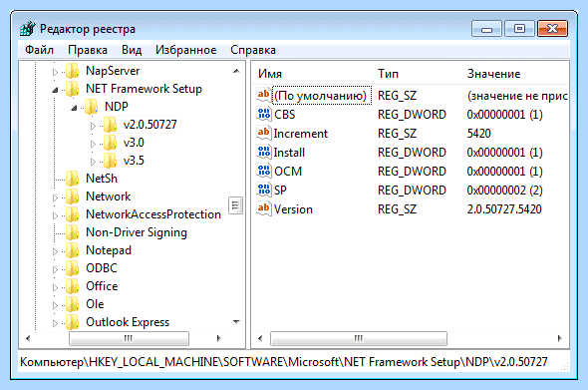Click the Non-Driver Signing folder icon
Viewport: 588px width, 390px height.
point(72,232)
